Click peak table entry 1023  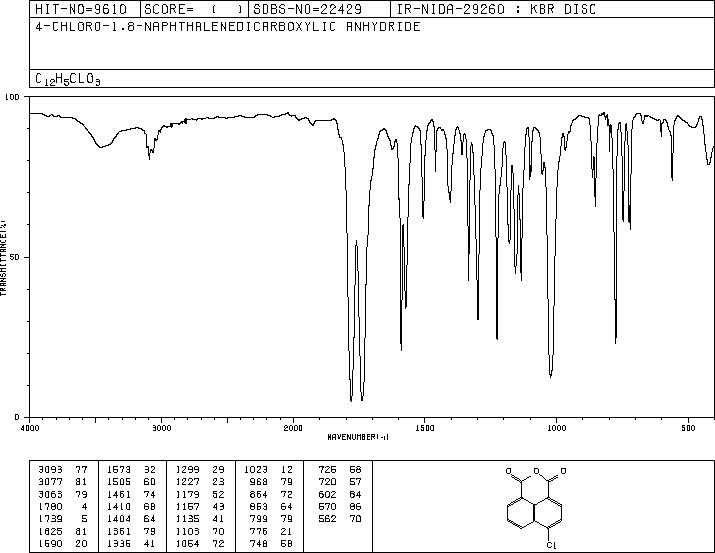point(256,470)
